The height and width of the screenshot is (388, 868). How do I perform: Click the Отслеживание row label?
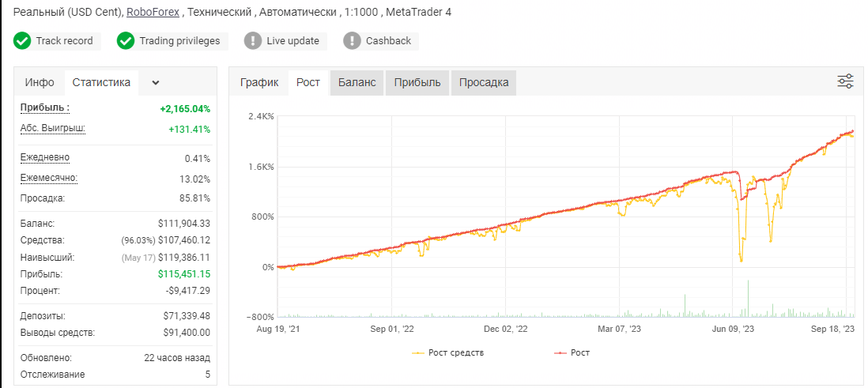click(x=53, y=375)
